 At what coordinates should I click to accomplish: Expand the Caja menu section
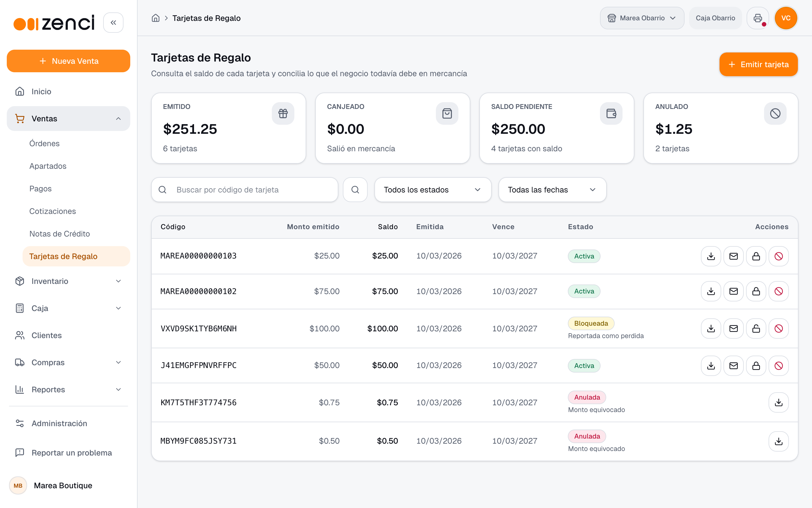pos(69,308)
